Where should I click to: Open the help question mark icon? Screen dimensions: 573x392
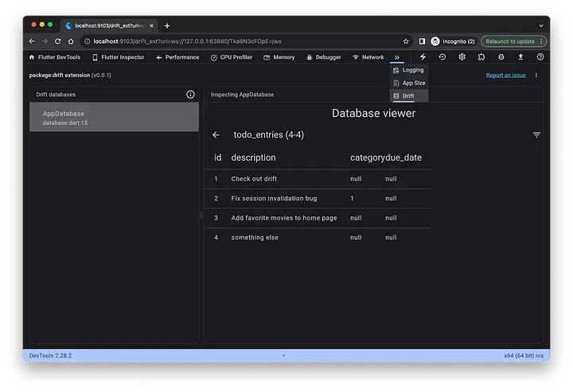pos(540,57)
